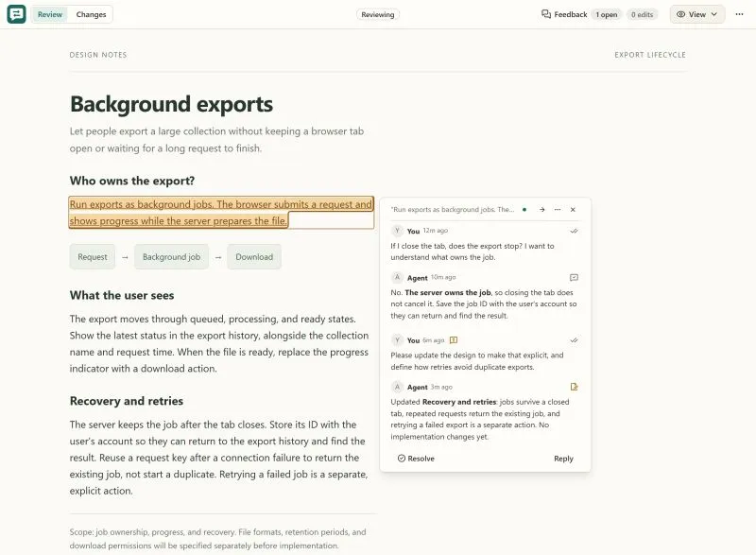This screenshot has height=555, width=756.
Task: Click the '1 open' feedback badge
Action: (x=606, y=14)
